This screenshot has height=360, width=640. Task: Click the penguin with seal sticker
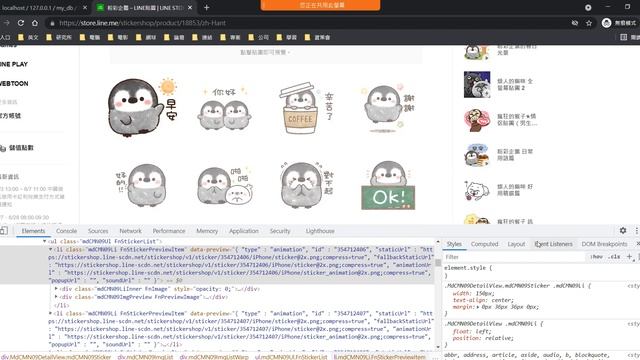click(x=225, y=185)
